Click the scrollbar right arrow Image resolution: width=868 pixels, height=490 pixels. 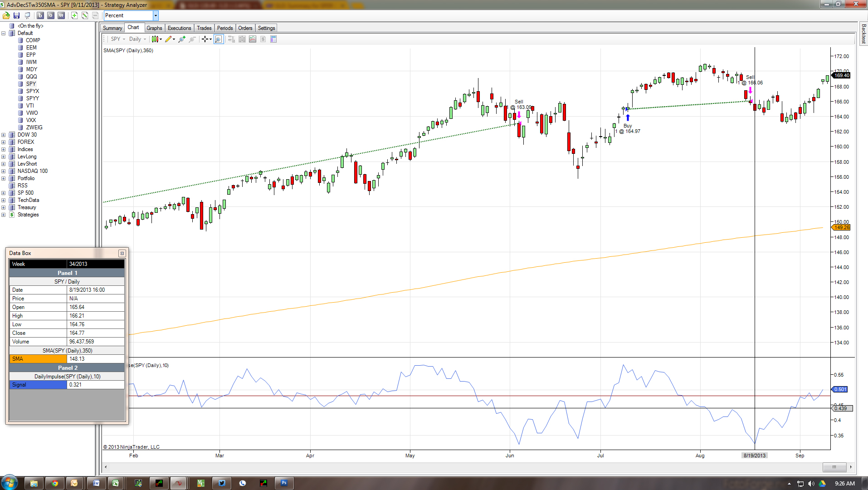tap(851, 467)
